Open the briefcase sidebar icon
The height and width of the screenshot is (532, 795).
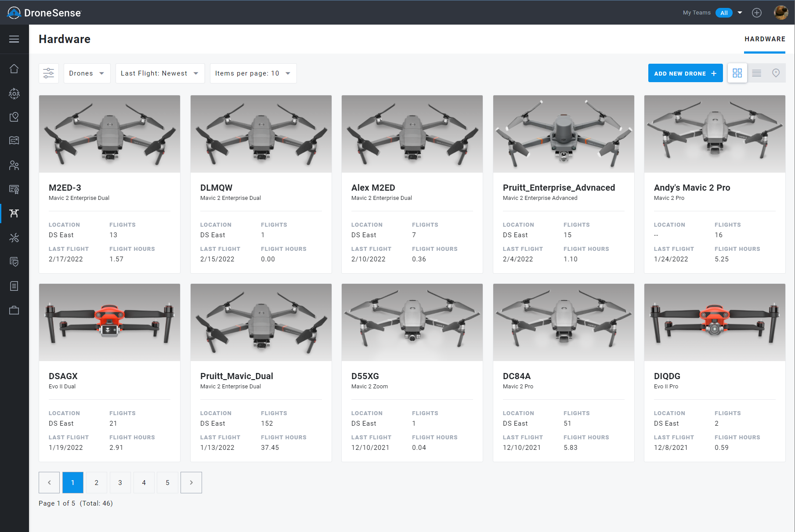tap(14, 310)
